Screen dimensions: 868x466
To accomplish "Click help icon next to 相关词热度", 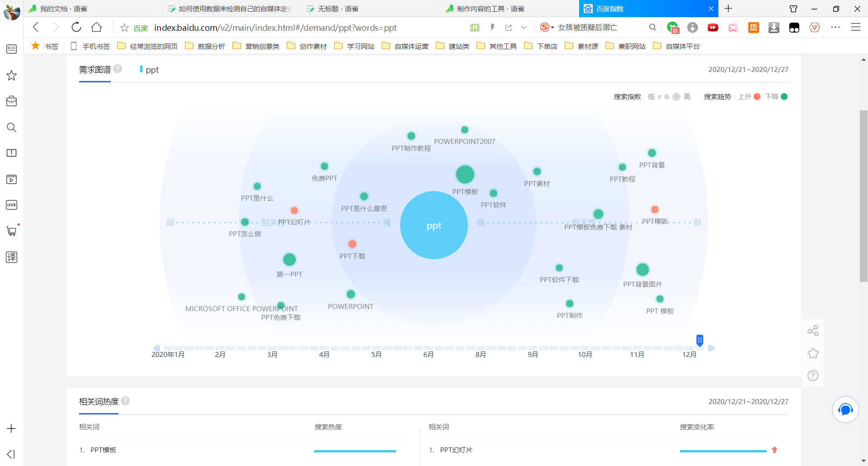I will 125,401.
